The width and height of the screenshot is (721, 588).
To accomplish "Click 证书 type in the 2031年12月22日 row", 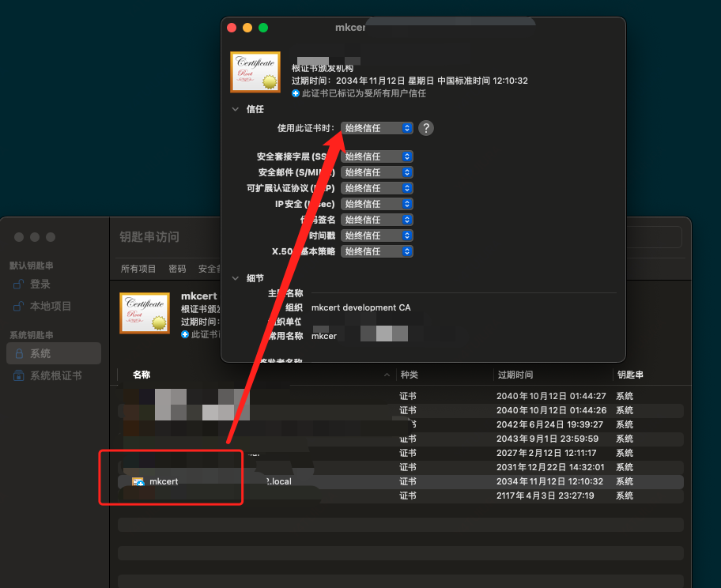I will [x=408, y=468].
